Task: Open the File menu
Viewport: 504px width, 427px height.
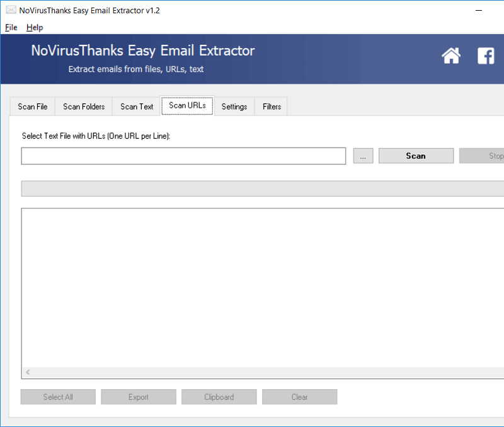Action: 11,27
